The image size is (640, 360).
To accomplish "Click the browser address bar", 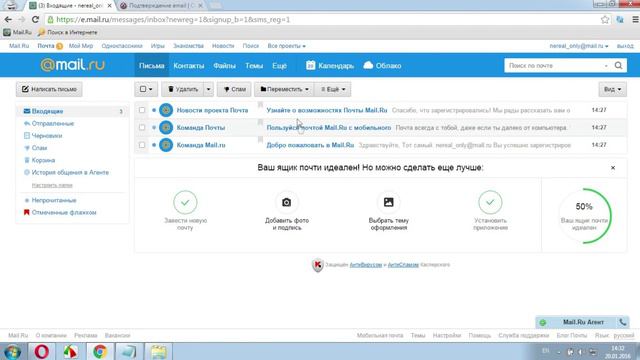I will pyautogui.click(x=322, y=19).
